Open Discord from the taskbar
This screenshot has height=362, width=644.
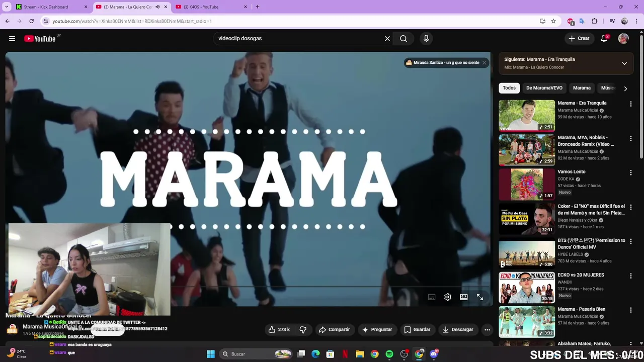(434, 354)
